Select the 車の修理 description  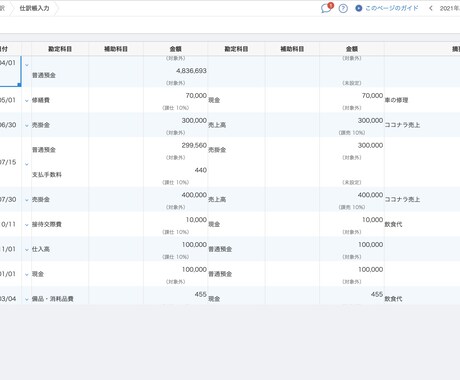click(x=396, y=100)
